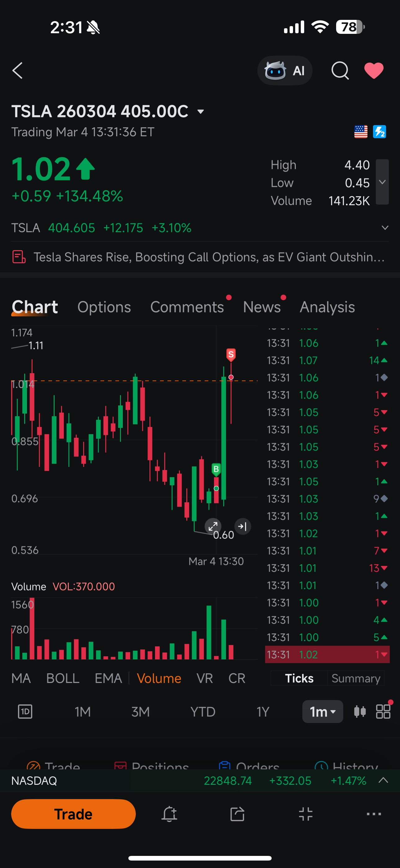Tap the back arrow icon
Image resolution: width=400 pixels, height=868 pixels.
click(17, 70)
